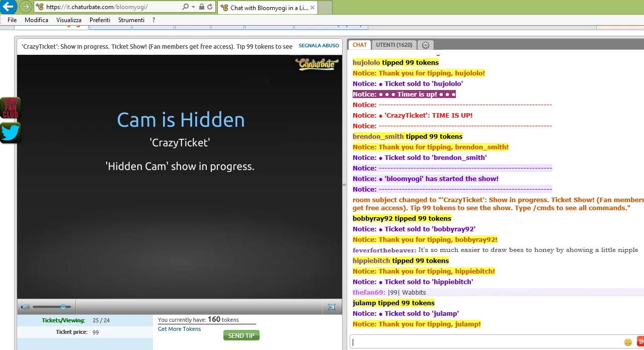
Task: Click the Twitter bird icon
Action: point(11,133)
